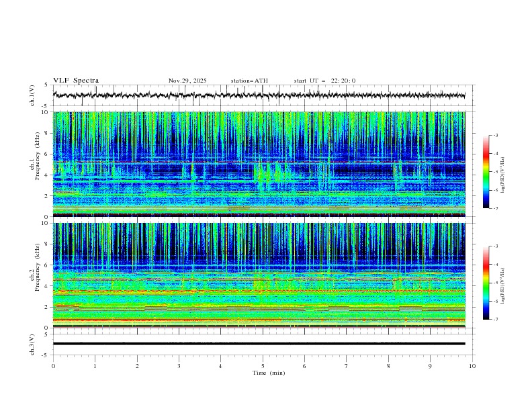
Task: Click the ch.1 spectrogram panel
Action: (x=259, y=164)
